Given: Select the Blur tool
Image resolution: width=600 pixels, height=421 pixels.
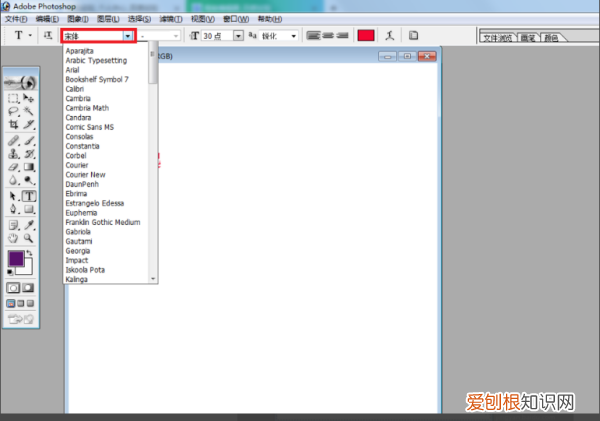Looking at the screenshot, I should [13, 180].
